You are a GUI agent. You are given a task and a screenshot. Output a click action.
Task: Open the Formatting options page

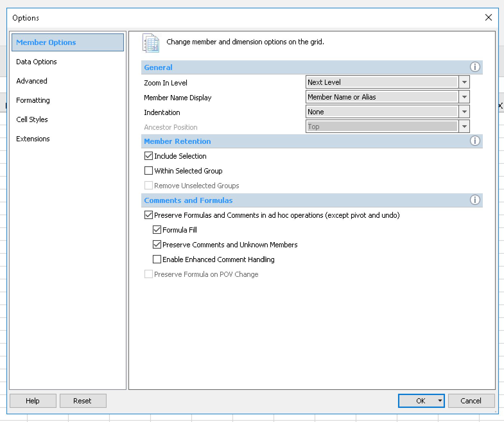33,100
